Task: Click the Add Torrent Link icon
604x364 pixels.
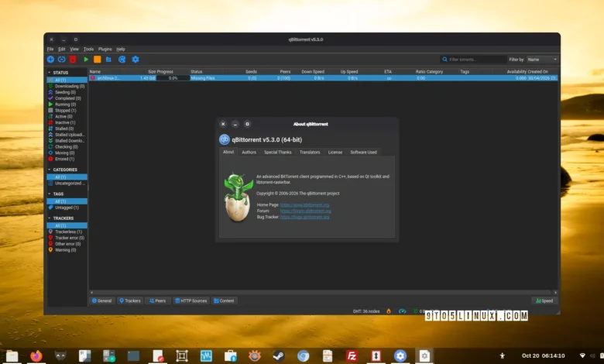Action: click(62, 60)
